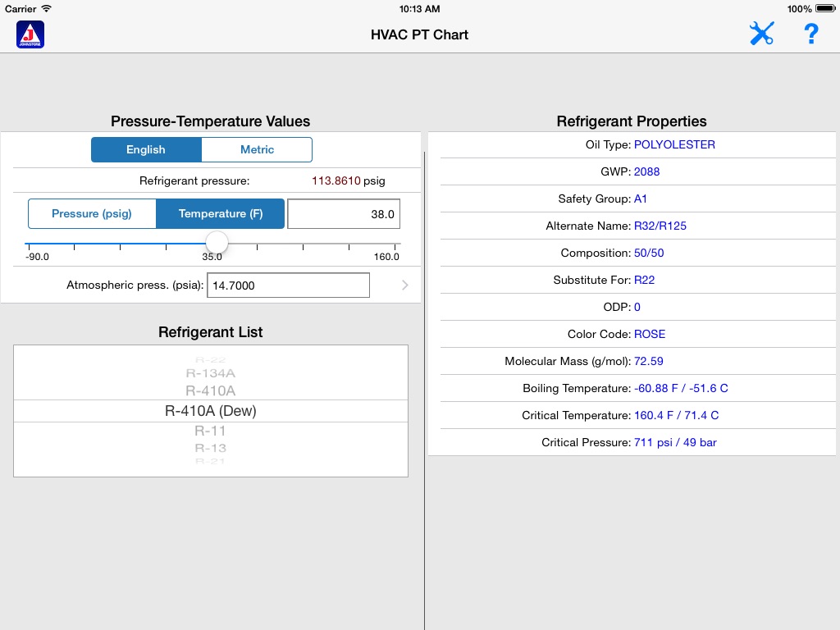840x630 pixels.
Task: Switch units to Metric
Action: click(x=257, y=149)
